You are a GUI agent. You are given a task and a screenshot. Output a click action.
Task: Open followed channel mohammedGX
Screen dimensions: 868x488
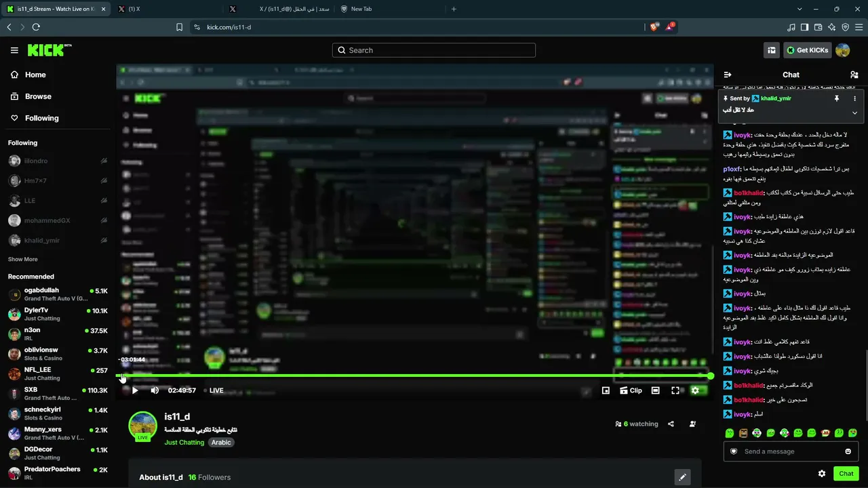coord(58,221)
